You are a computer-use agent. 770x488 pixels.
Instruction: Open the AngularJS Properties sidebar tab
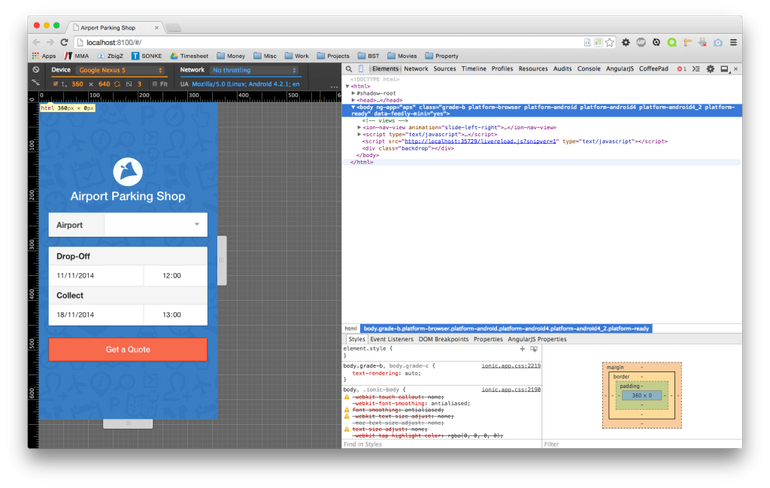coord(537,339)
